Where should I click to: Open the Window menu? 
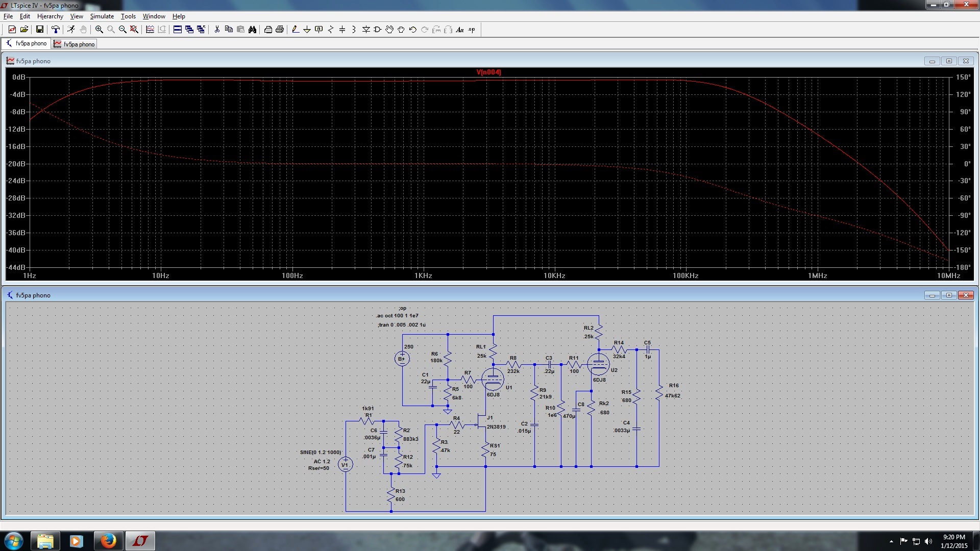coord(154,16)
